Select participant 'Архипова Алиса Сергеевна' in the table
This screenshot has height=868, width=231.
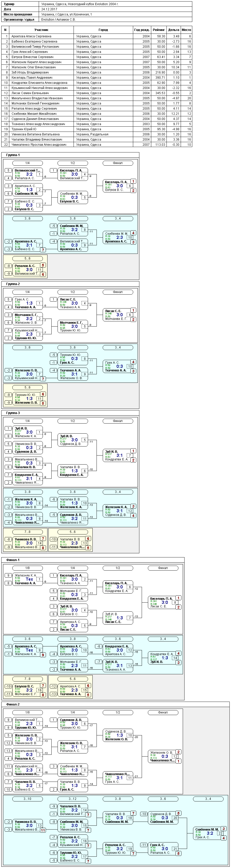coord(31,36)
